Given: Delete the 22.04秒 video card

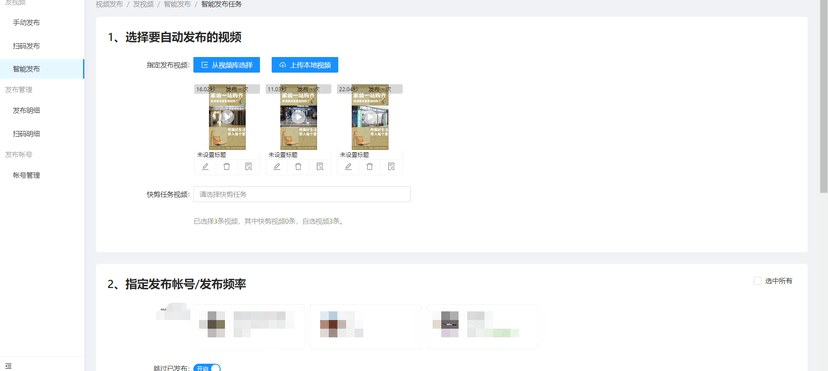Looking at the screenshot, I should click(x=370, y=167).
